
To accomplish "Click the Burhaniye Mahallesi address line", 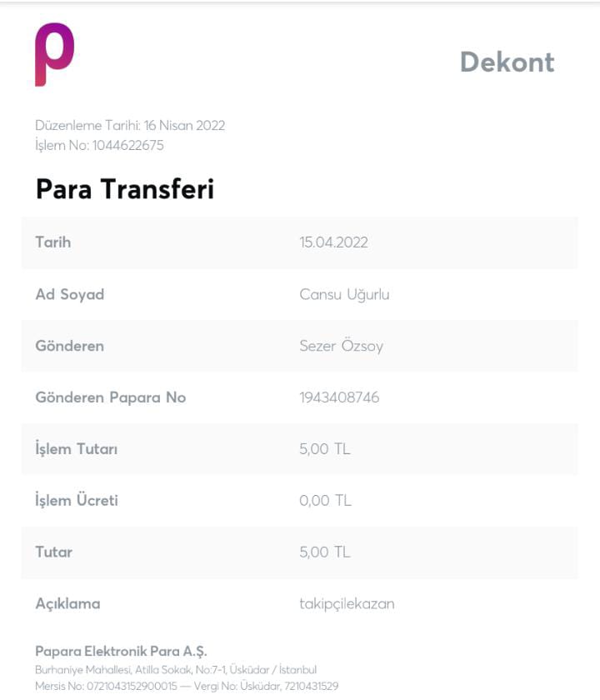I will (x=176, y=670).
